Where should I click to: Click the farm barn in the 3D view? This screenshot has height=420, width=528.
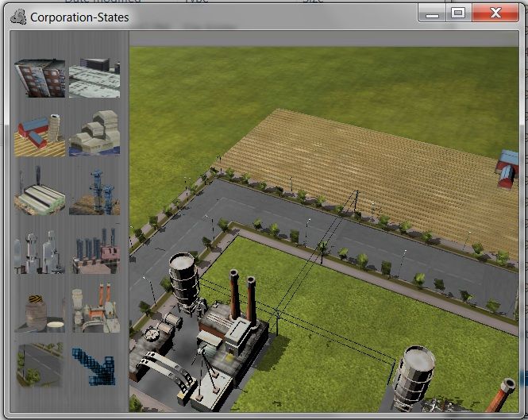(507, 169)
